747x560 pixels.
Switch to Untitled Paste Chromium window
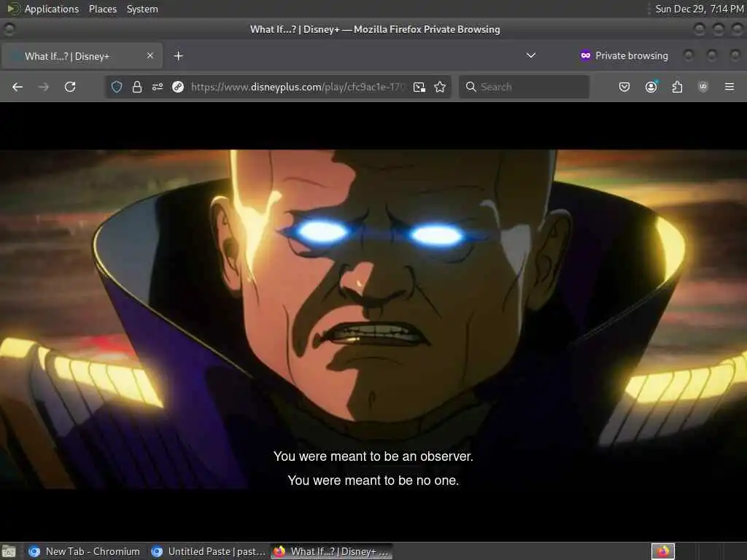click(x=208, y=551)
